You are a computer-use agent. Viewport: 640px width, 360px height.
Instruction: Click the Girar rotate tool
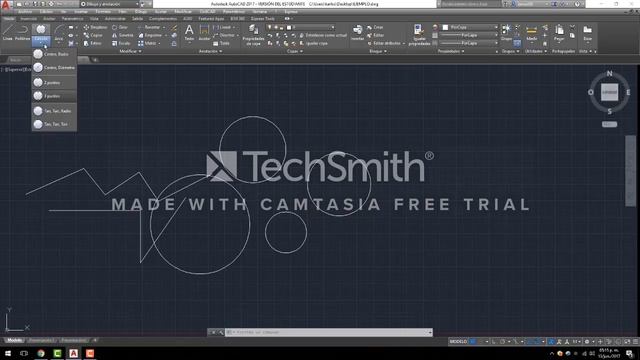coord(120,27)
